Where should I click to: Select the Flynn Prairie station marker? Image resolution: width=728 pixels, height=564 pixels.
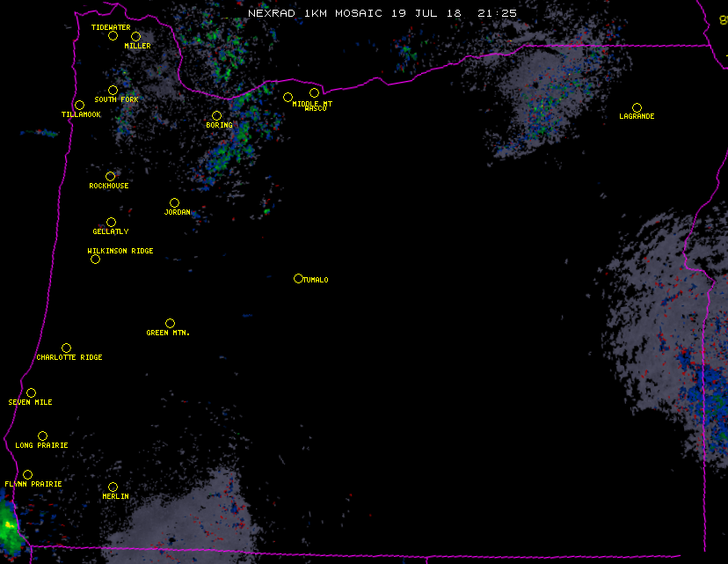point(27,475)
